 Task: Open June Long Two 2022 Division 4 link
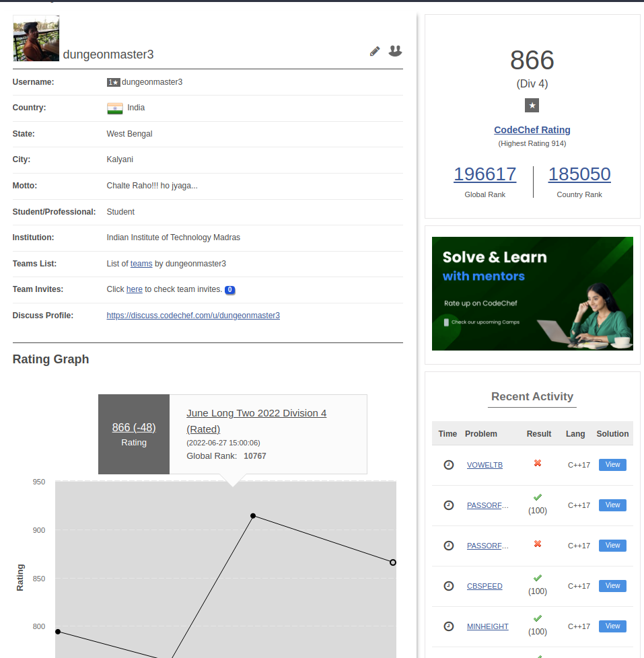[x=256, y=421]
